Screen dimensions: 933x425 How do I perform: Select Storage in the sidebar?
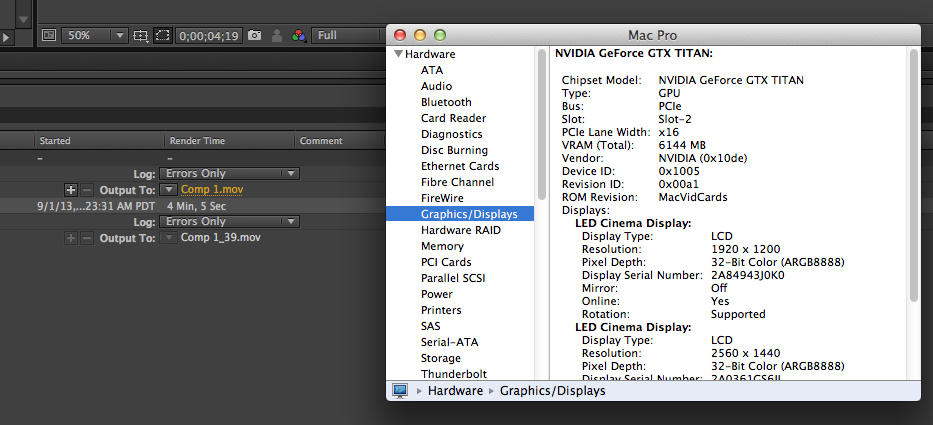(441, 358)
